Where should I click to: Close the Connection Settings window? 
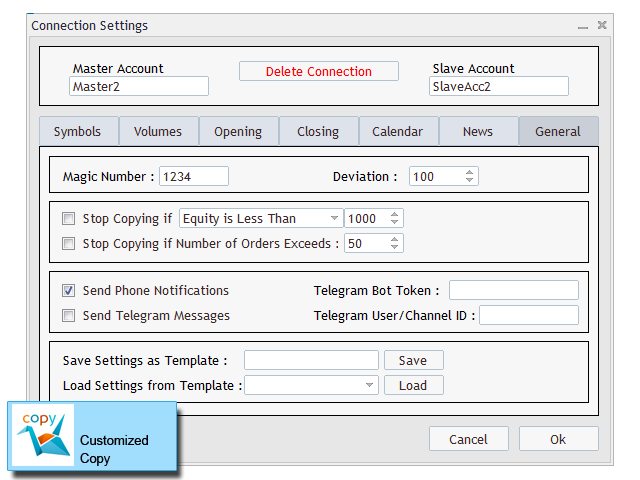602,25
